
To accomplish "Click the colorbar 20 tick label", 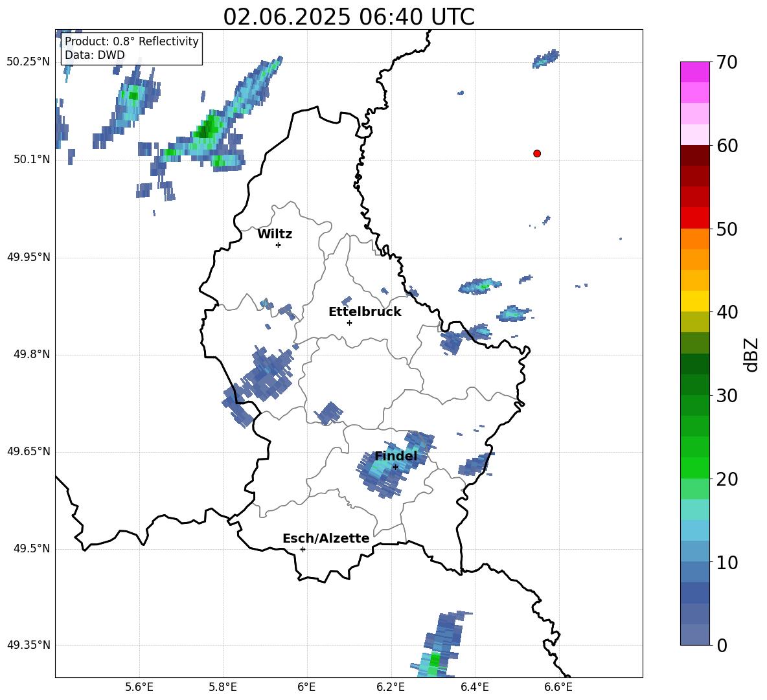I will pyautogui.click(x=727, y=479).
